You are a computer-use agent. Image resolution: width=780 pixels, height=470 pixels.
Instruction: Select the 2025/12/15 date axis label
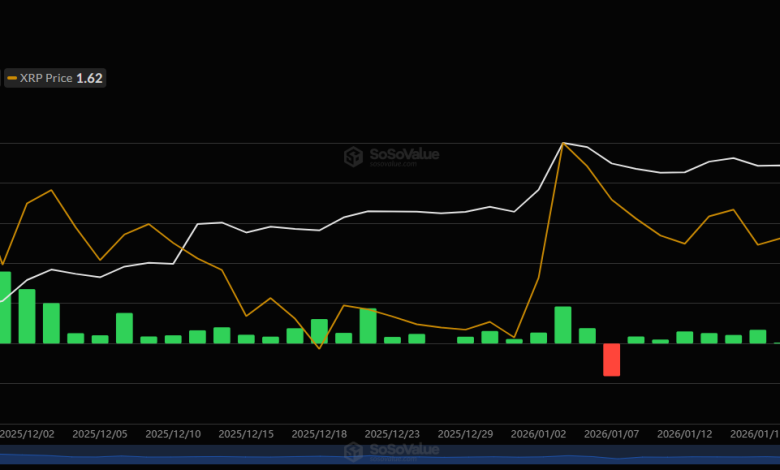[246, 435]
